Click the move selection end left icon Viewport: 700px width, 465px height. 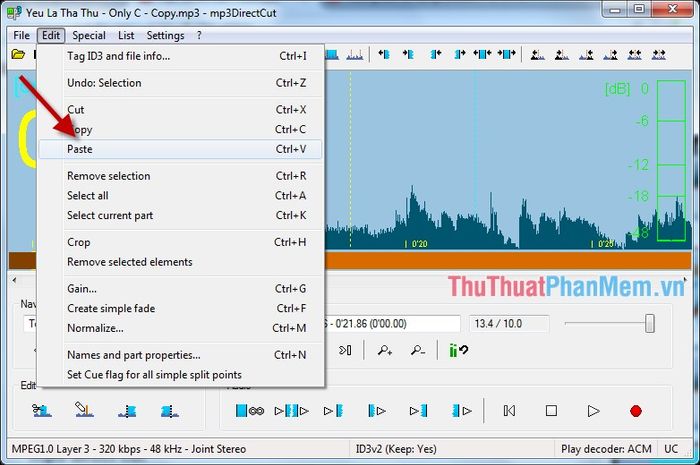(x=435, y=54)
